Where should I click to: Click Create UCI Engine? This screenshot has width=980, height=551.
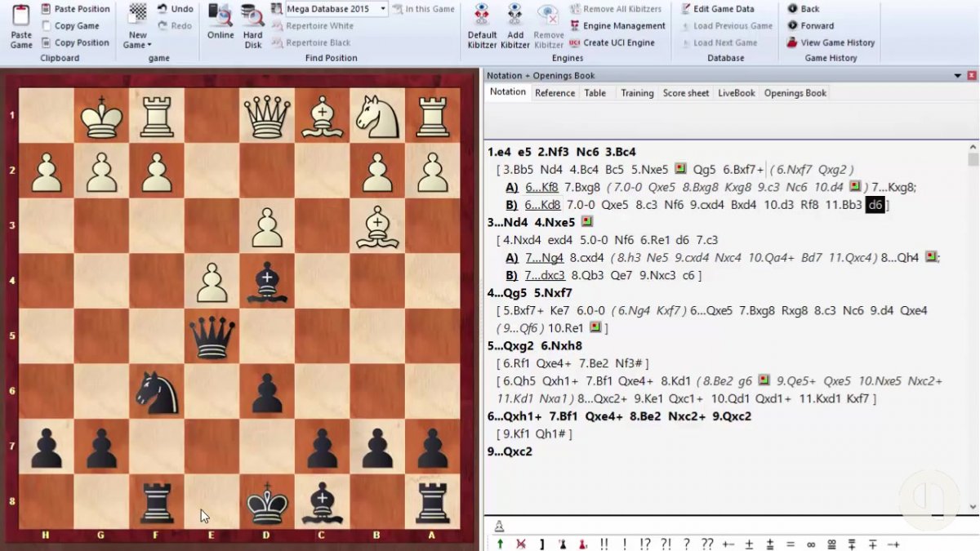click(612, 42)
